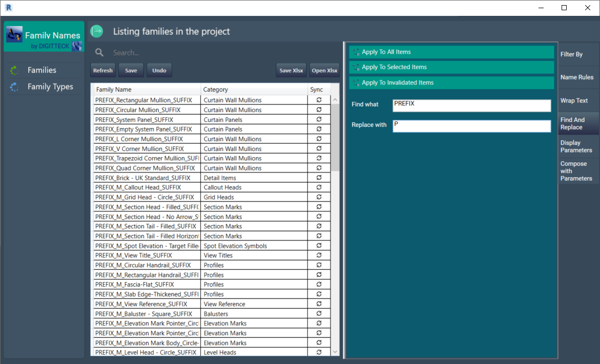Click sync icon for PREFIX_Quad Corner Mullion_SUFFIX

[319, 168]
